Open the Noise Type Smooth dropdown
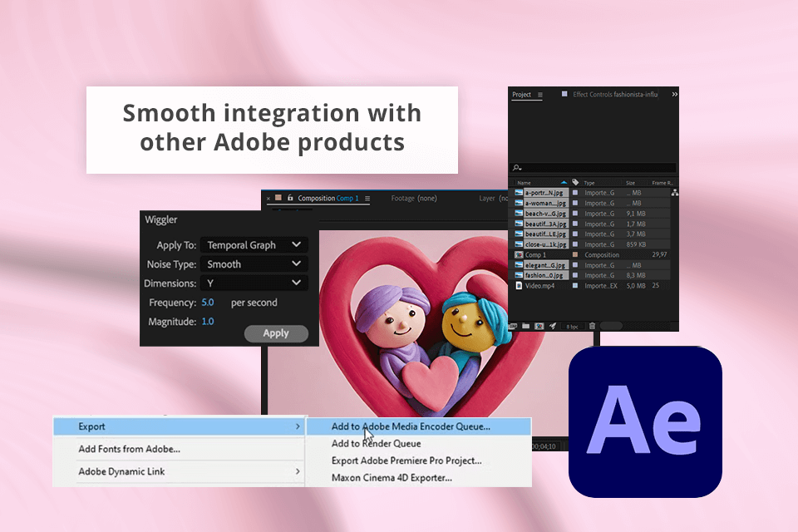798x532 pixels. click(x=254, y=264)
